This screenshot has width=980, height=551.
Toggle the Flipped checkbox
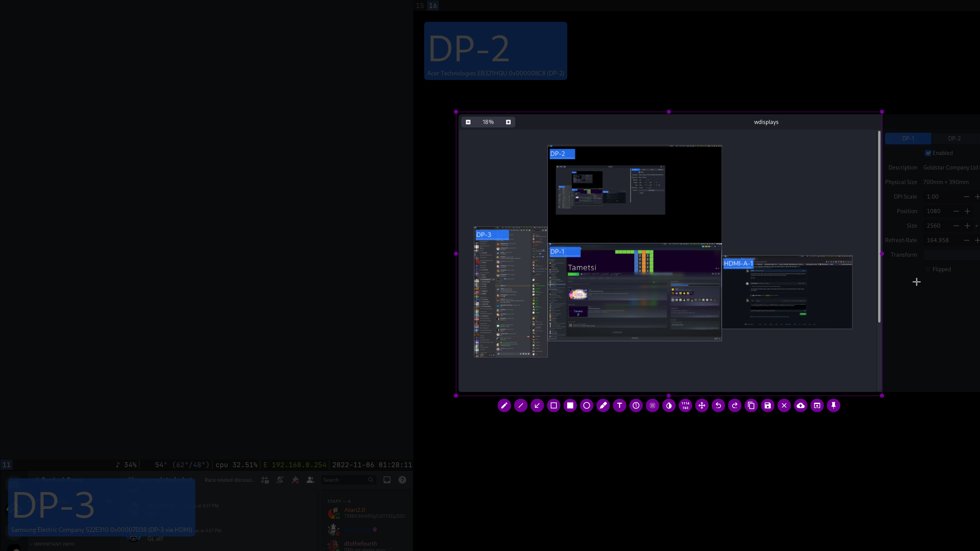(928, 269)
